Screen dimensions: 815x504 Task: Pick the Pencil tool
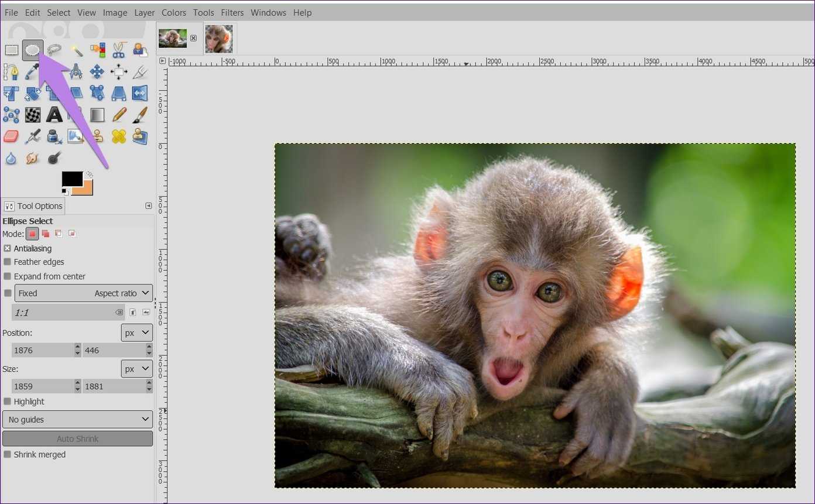click(119, 115)
